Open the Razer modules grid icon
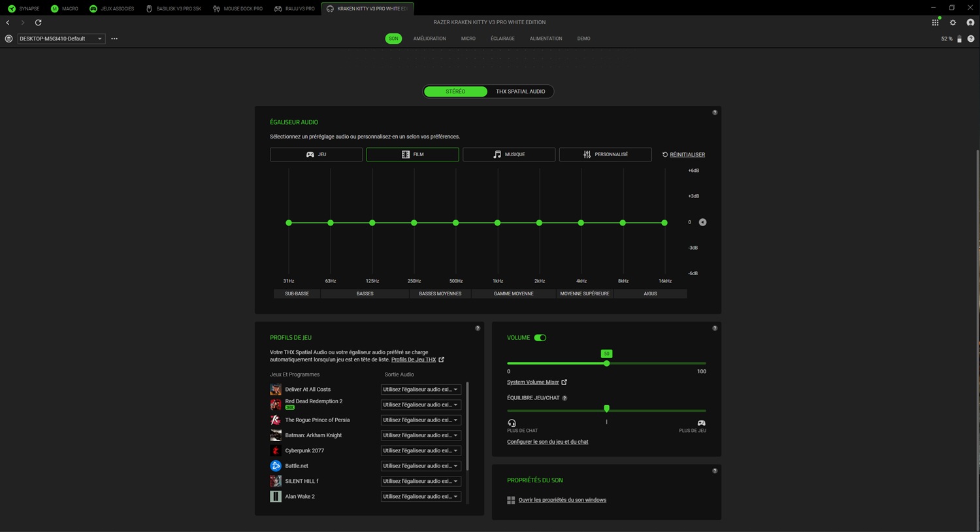The height and width of the screenshot is (532, 980). pos(935,22)
